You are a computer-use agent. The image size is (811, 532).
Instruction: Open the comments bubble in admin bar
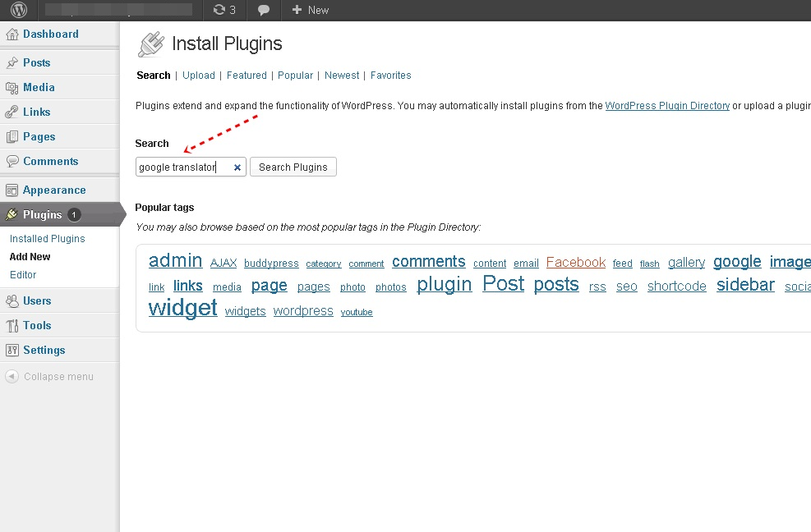tap(264, 11)
